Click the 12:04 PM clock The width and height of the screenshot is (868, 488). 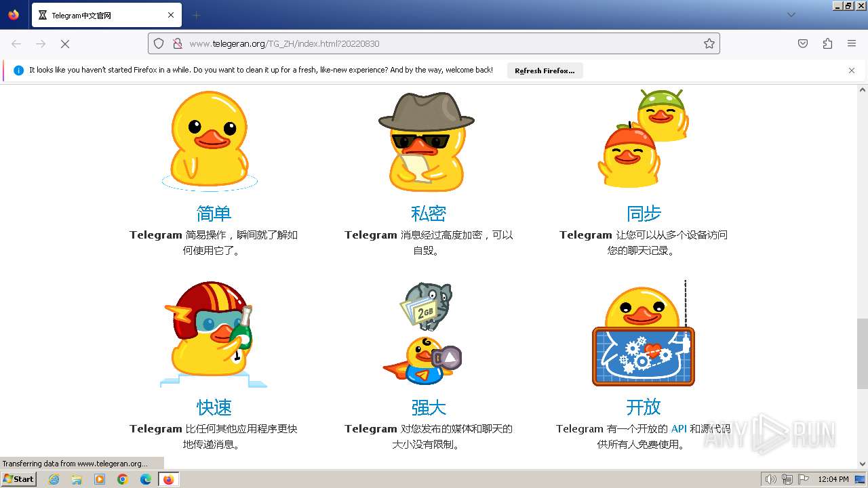[833, 479]
